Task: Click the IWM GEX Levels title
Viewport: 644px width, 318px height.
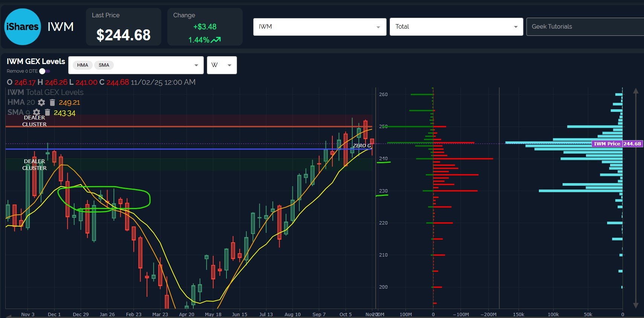Action: [36, 61]
